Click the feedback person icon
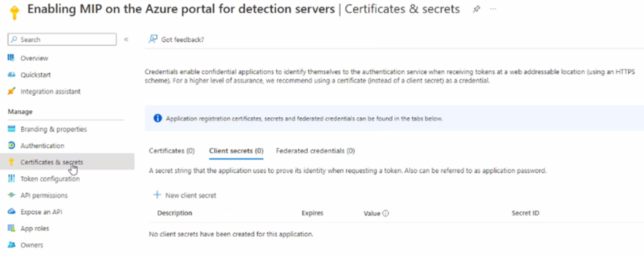The height and width of the screenshot is (256, 644). tap(153, 39)
